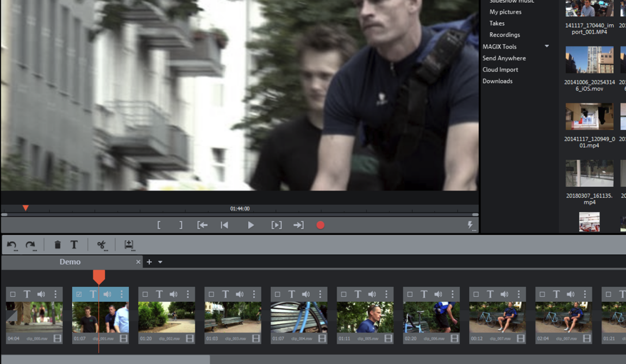Switch to the Demo project tab
The height and width of the screenshot is (364, 626).
pos(70,262)
